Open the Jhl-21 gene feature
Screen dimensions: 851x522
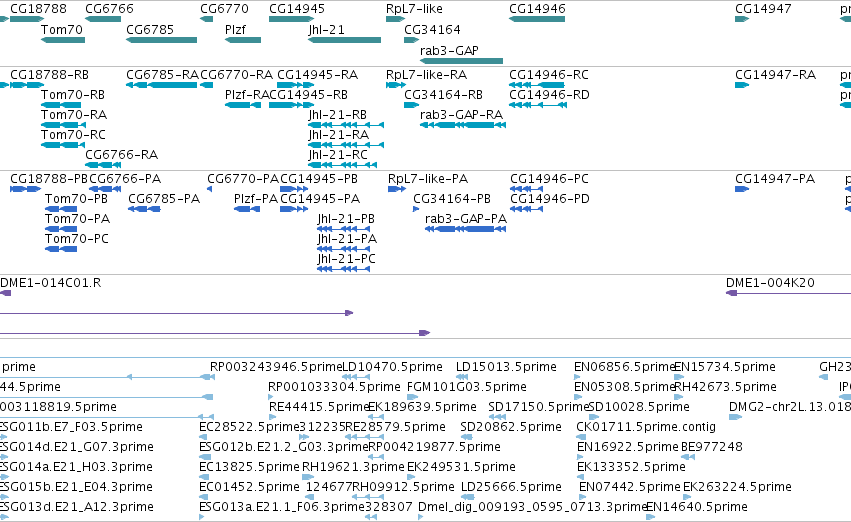click(x=344, y=40)
